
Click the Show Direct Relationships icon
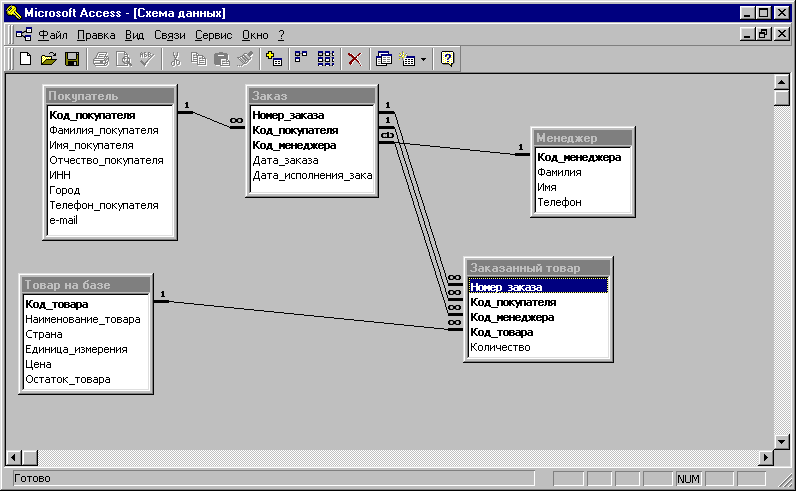click(301, 59)
